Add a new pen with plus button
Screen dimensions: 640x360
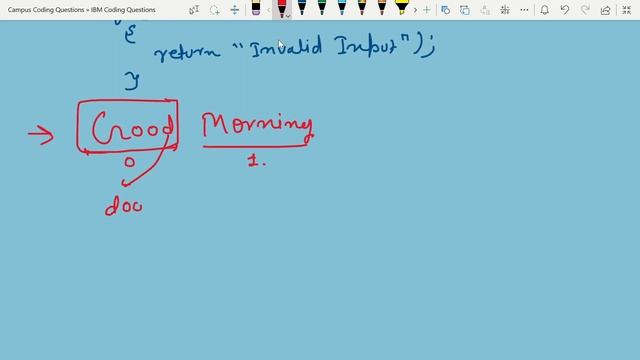(427, 10)
